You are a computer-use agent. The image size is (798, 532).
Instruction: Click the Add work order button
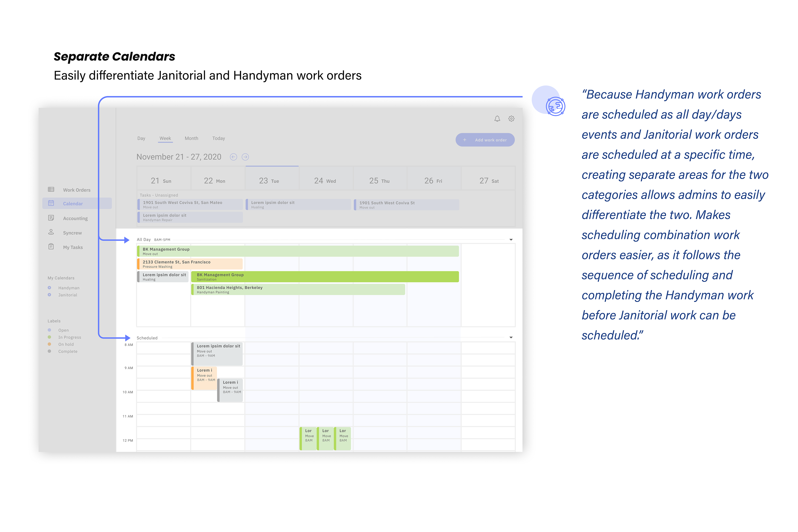(485, 140)
